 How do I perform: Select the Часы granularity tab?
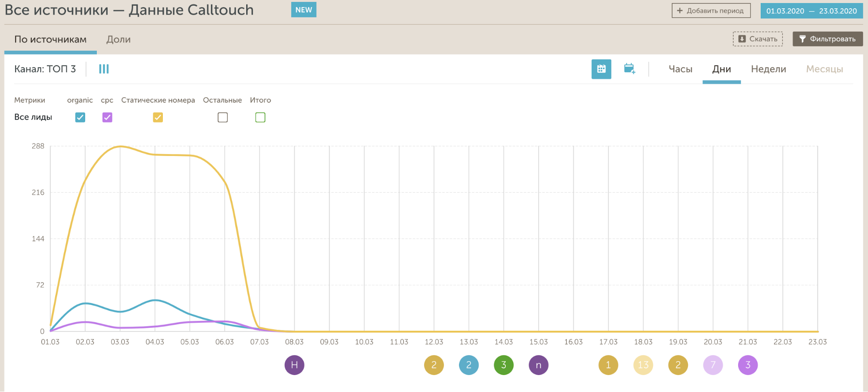pyautogui.click(x=680, y=69)
